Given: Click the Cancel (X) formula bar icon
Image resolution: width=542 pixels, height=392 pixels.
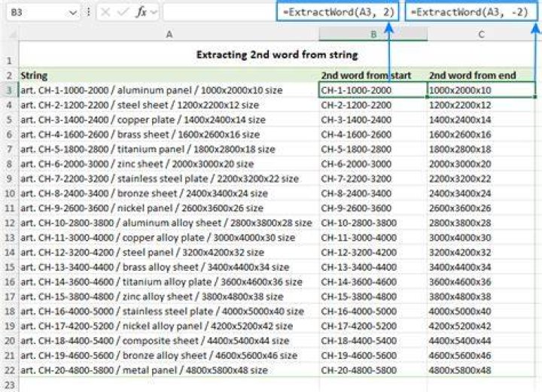Looking at the screenshot, I should tap(105, 13).
